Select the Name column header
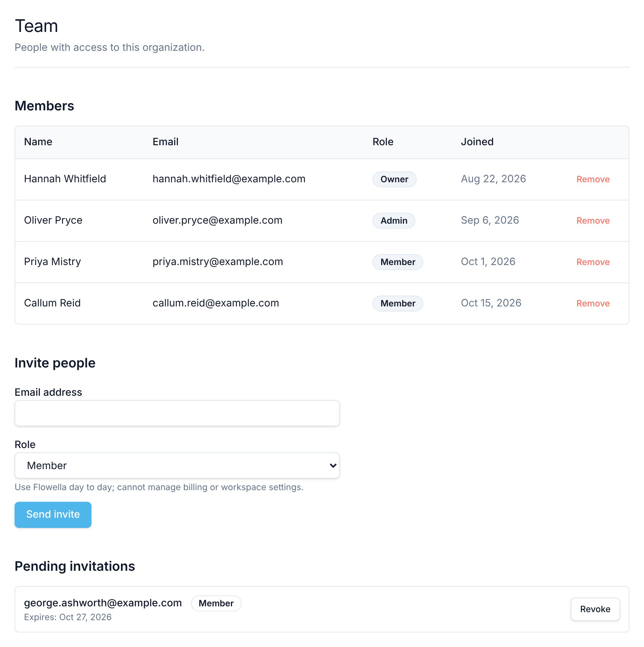This screenshot has height=647, width=644. [x=38, y=142]
